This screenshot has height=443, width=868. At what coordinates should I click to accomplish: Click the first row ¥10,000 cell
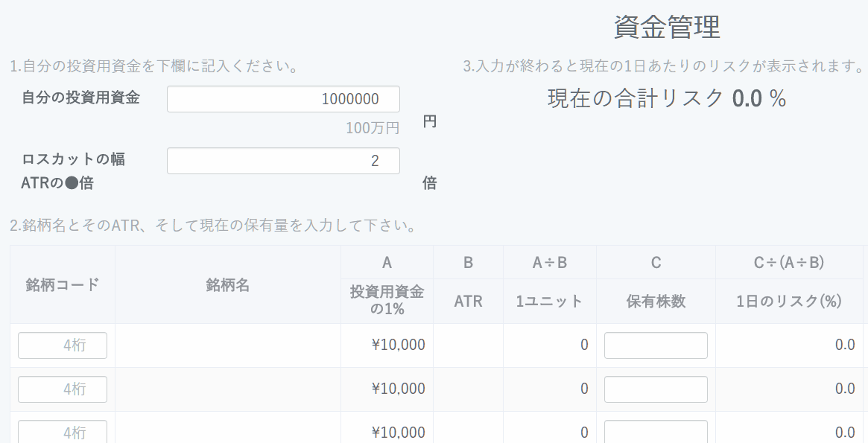[x=398, y=345]
